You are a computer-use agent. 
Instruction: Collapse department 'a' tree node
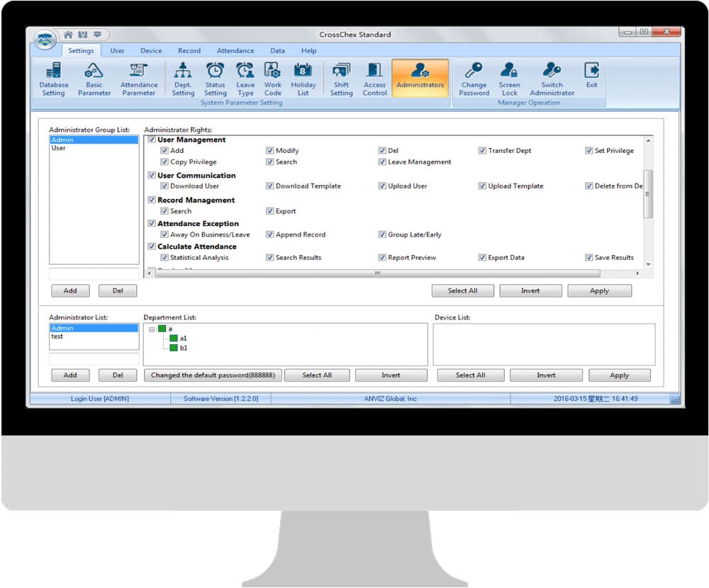point(152,329)
